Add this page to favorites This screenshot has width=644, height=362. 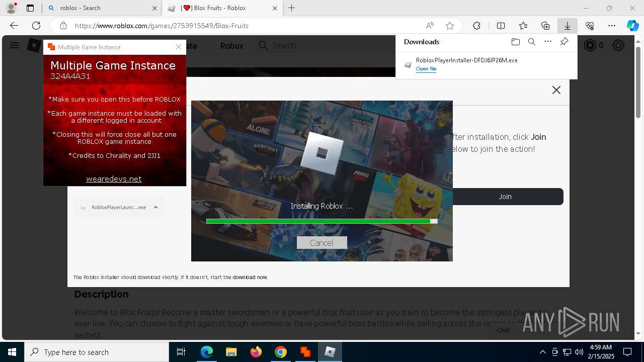(450, 26)
